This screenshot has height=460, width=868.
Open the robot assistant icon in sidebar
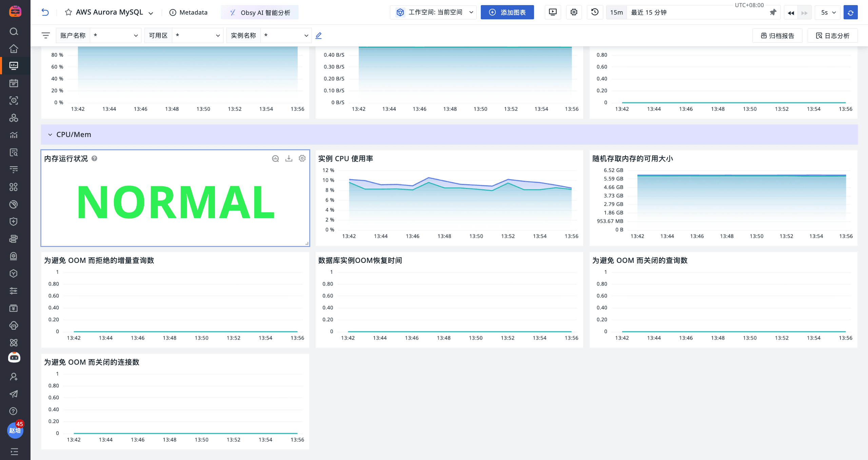click(14, 357)
